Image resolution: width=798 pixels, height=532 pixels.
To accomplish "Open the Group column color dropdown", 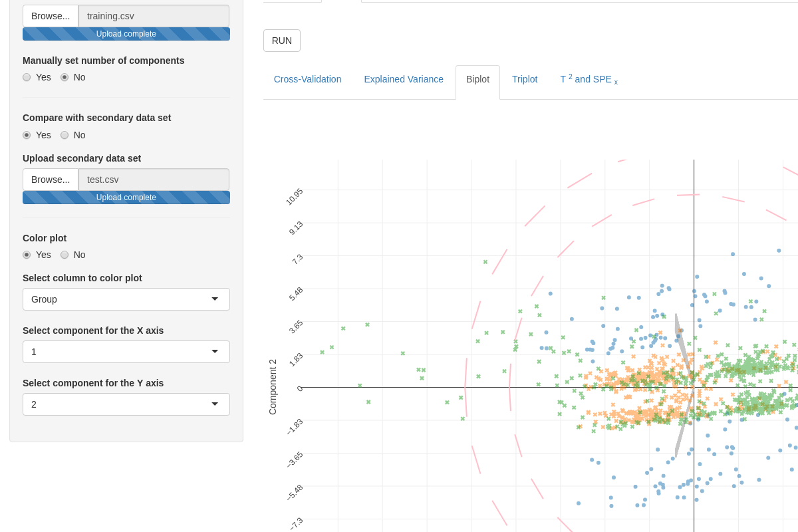I will (x=126, y=299).
